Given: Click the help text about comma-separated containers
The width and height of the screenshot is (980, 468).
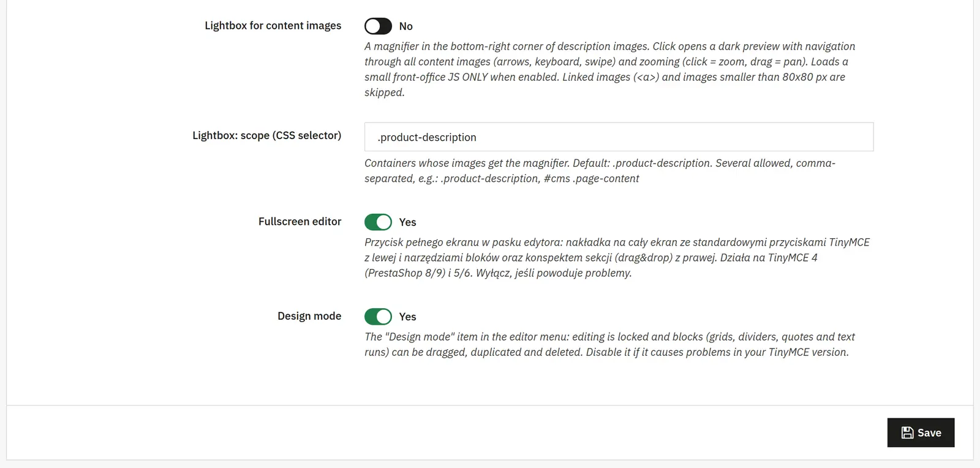Looking at the screenshot, I should 600,171.
